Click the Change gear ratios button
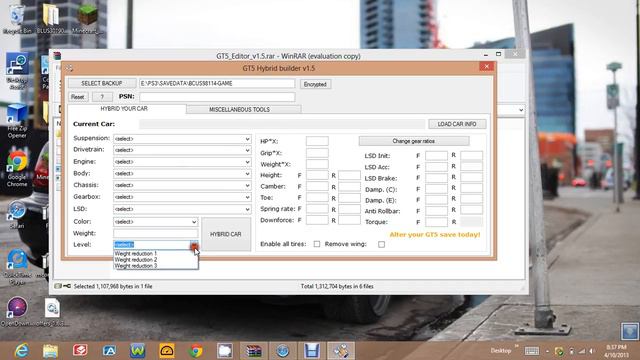640x360 pixels. (414, 141)
